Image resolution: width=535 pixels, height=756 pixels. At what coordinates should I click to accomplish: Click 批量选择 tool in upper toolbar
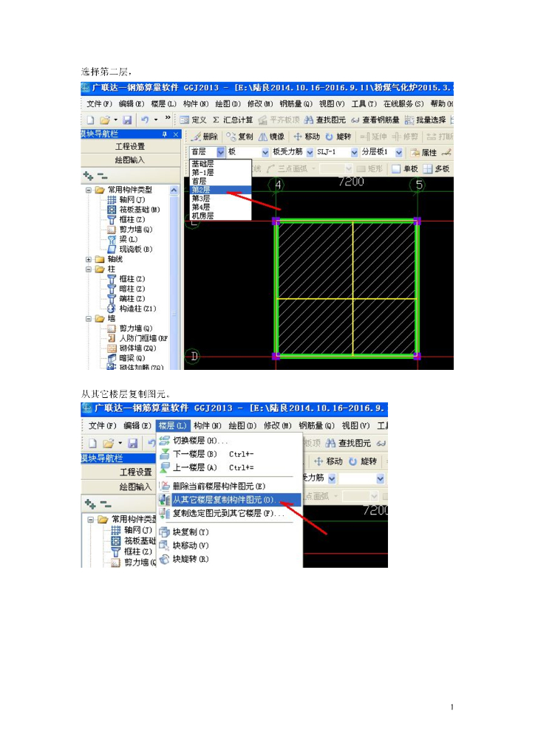pos(425,120)
